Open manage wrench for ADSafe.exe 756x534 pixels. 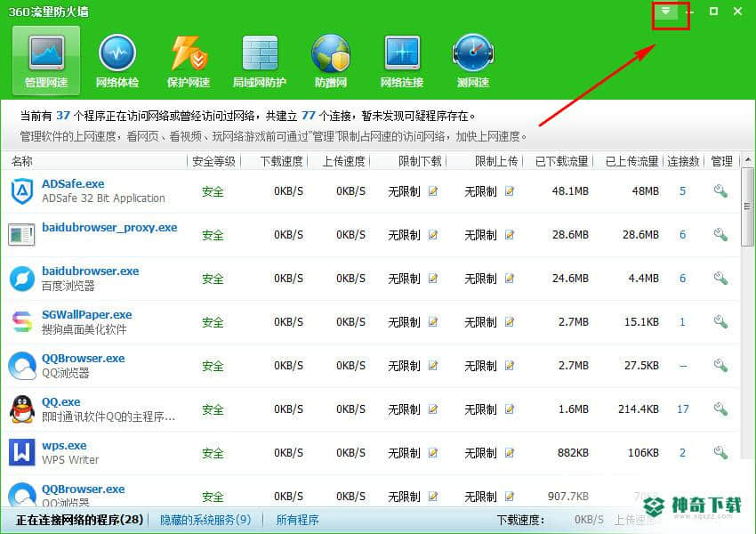click(720, 191)
